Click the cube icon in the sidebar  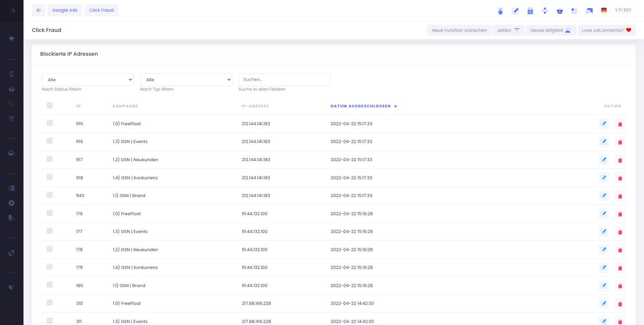[11, 89]
